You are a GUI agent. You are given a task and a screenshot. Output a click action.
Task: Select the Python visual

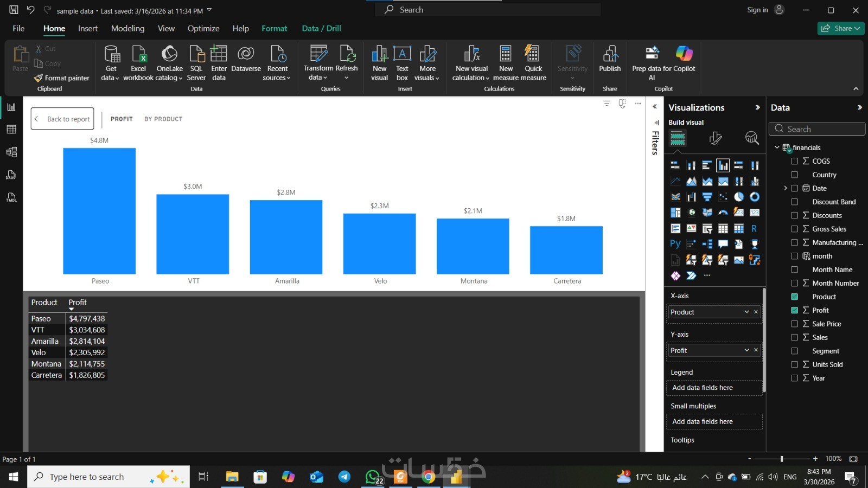[675, 244]
